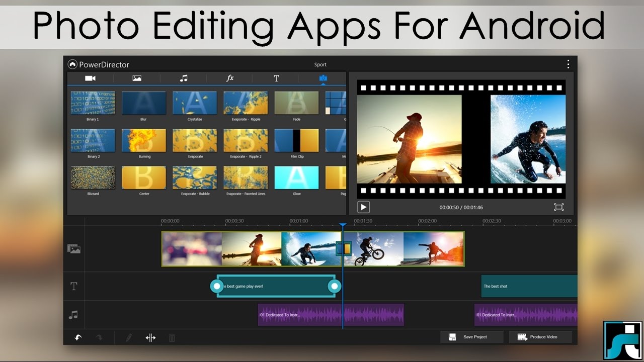
Task: Select the text track T icon
Action: pos(74,286)
